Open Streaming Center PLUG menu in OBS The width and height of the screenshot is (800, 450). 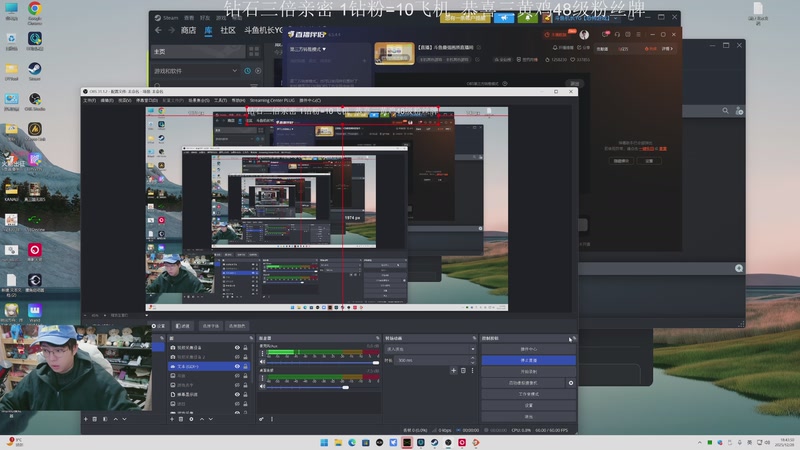[272, 101]
